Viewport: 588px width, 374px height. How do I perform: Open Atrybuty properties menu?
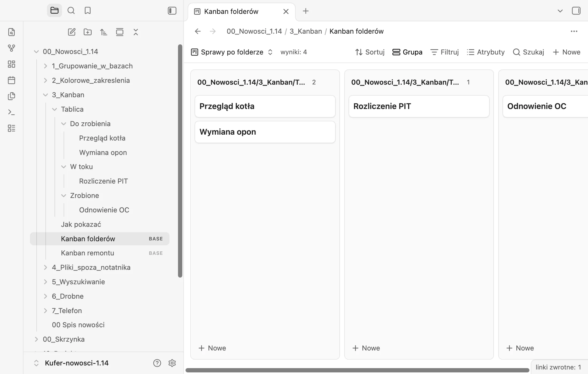coord(486,52)
